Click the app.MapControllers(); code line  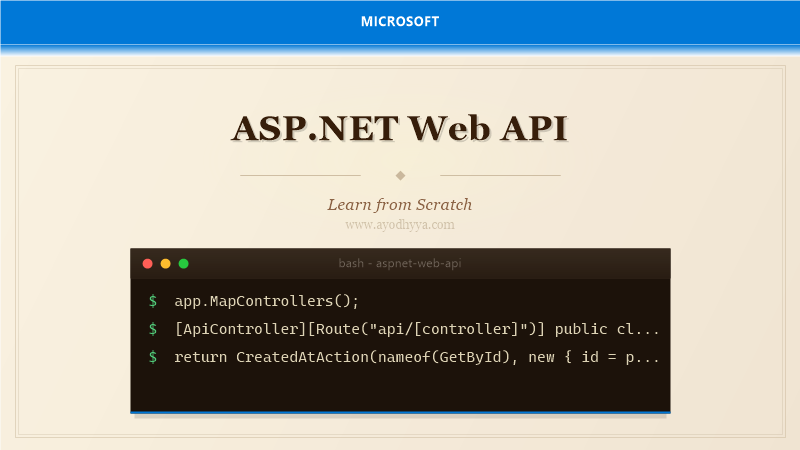267,301
